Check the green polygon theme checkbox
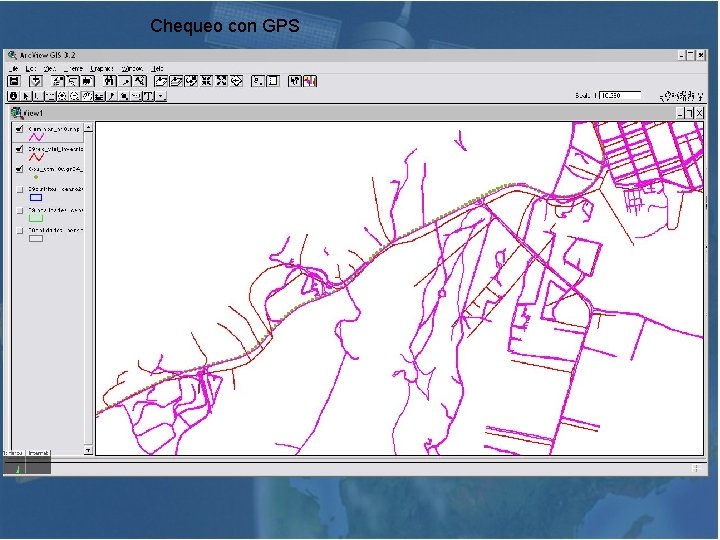Viewport: 720px width, 540px height. [x=19, y=210]
